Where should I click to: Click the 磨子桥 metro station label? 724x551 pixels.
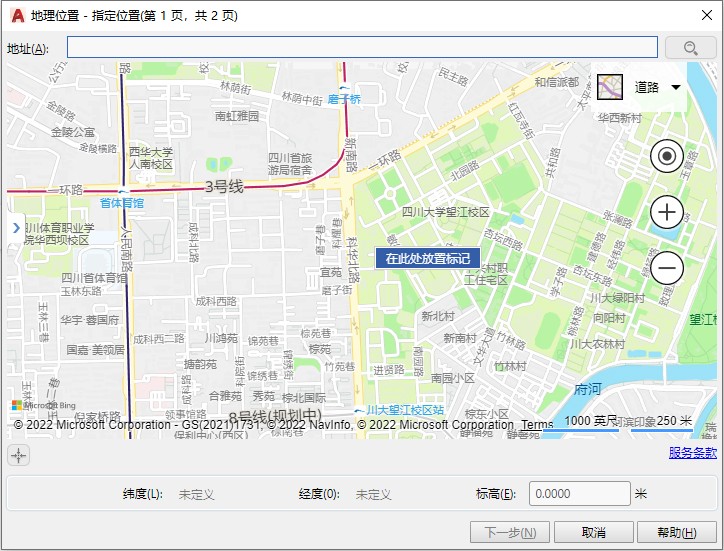coord(344,99)
